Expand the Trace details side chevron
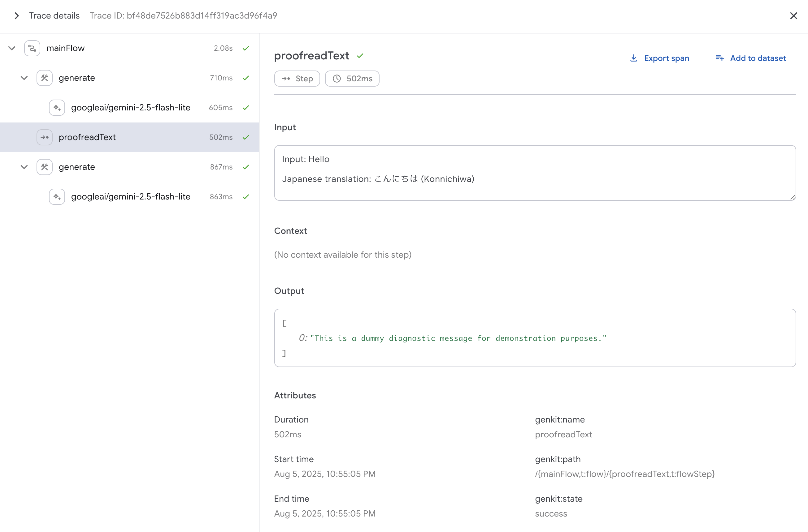Screen dimensions: 808x532 16,16
